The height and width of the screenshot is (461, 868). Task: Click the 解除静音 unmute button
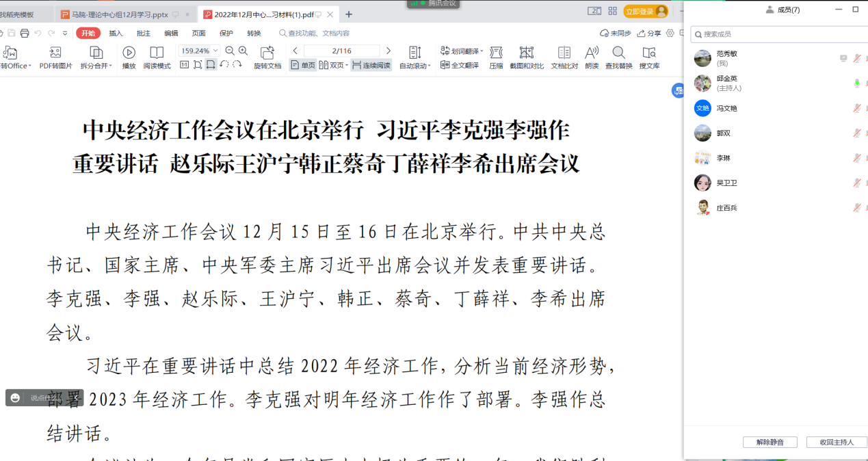770,443
